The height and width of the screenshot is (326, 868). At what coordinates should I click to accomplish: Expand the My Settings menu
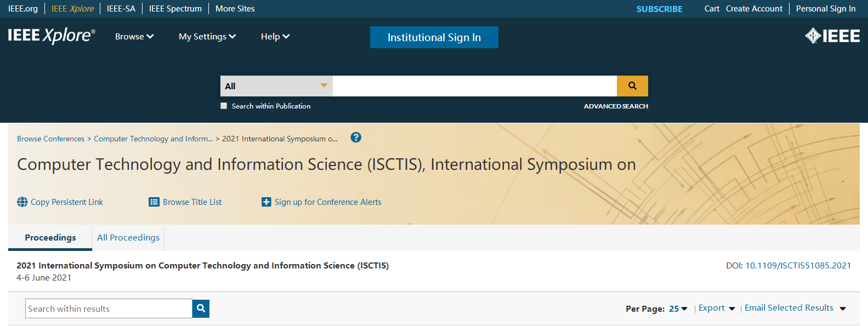(x=207, y=37)
